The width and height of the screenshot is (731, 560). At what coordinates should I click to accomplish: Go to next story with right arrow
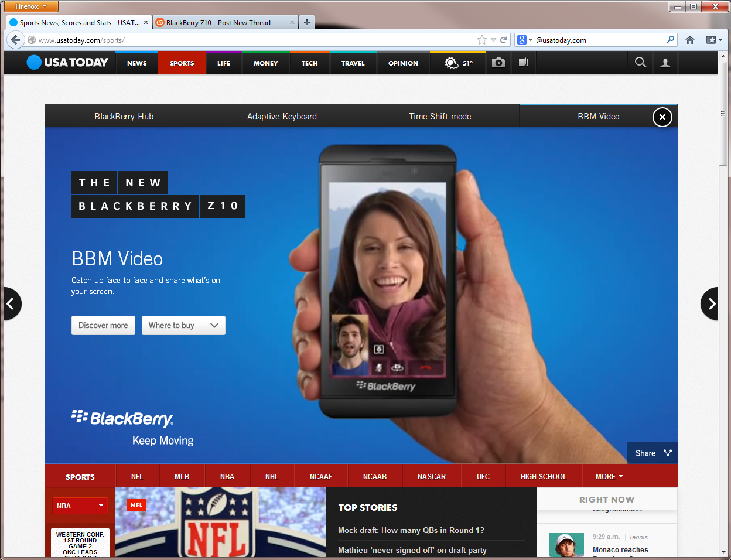coord(710,303)
